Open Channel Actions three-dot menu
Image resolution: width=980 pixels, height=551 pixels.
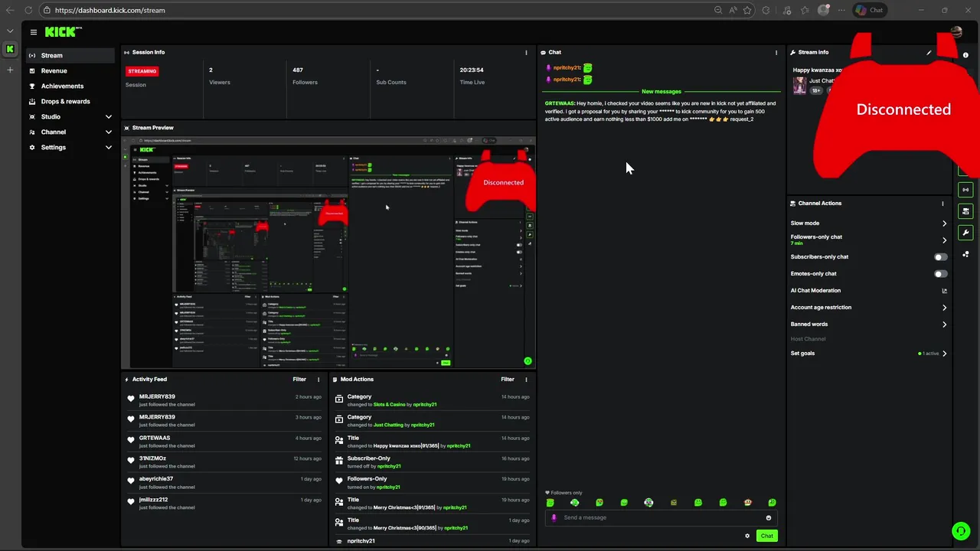pos(942,204)
